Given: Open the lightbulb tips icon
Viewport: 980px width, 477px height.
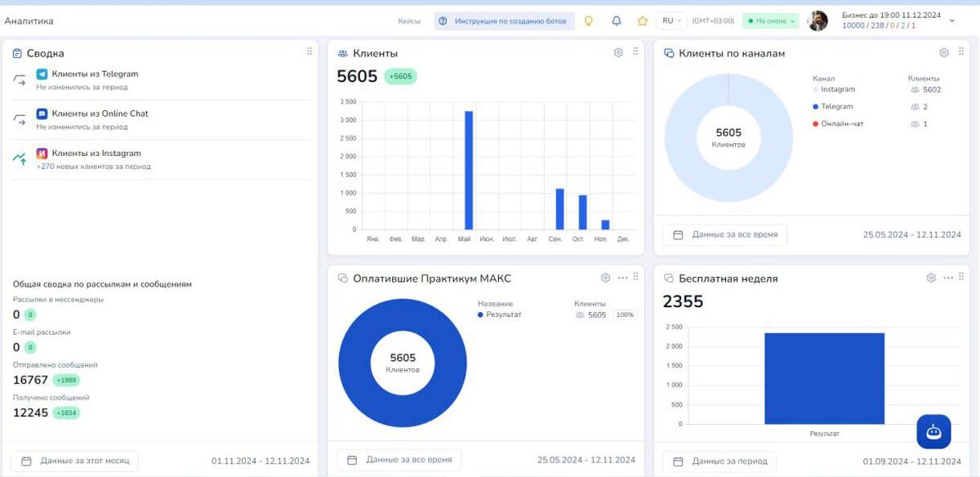Looking at the screenshot, I should coord(588,21).
